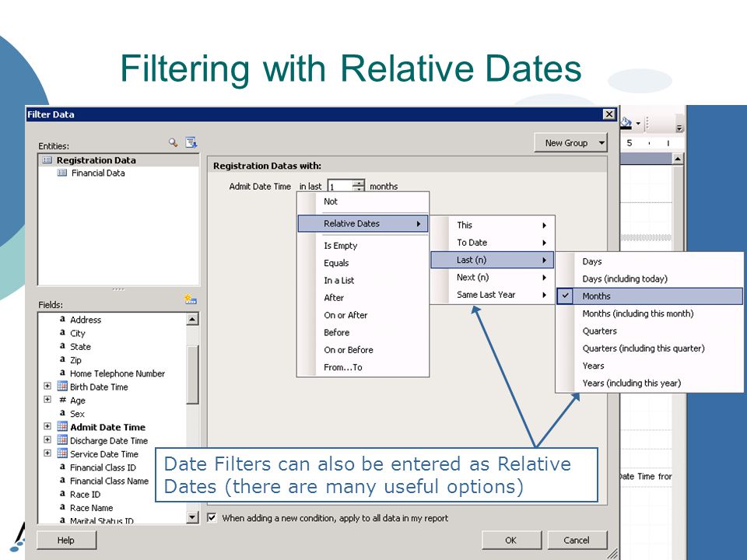Choose Days (including today)
This screenshot has width=747, height=560.
[650, 278]
